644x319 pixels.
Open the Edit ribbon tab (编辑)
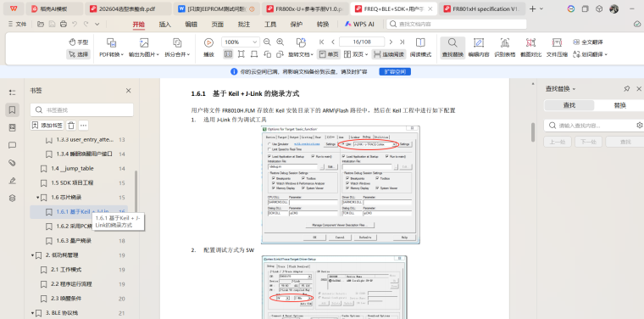coord(191,25)
